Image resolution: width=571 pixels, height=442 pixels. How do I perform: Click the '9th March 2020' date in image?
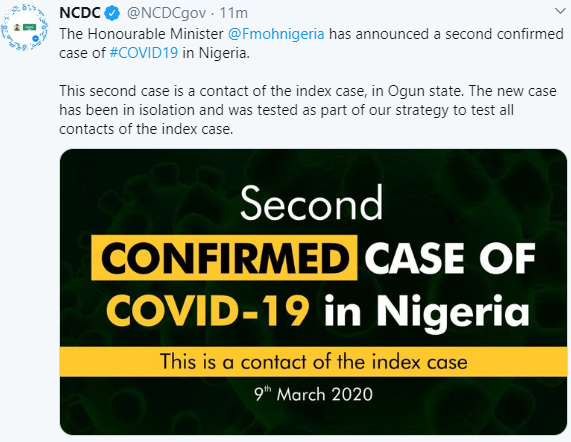pyautogui.click(x=314, y=394)
